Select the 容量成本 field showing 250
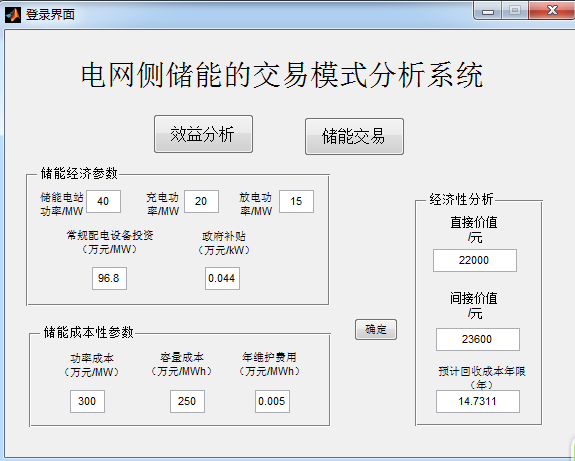This screenshot has width=575, height=461. [187, 401]
